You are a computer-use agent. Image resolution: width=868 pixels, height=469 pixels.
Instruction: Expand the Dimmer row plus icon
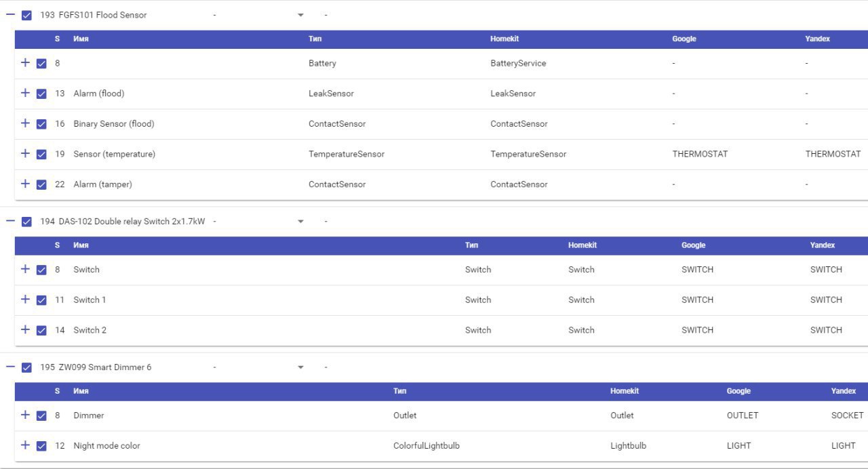pyautogui.click(x=25, y=415)
